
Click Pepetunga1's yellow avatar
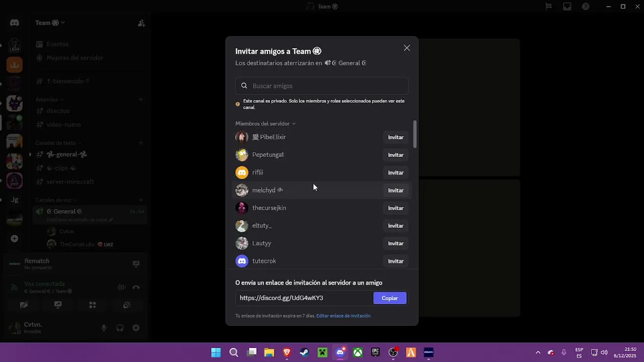click(x=242, y=155)
